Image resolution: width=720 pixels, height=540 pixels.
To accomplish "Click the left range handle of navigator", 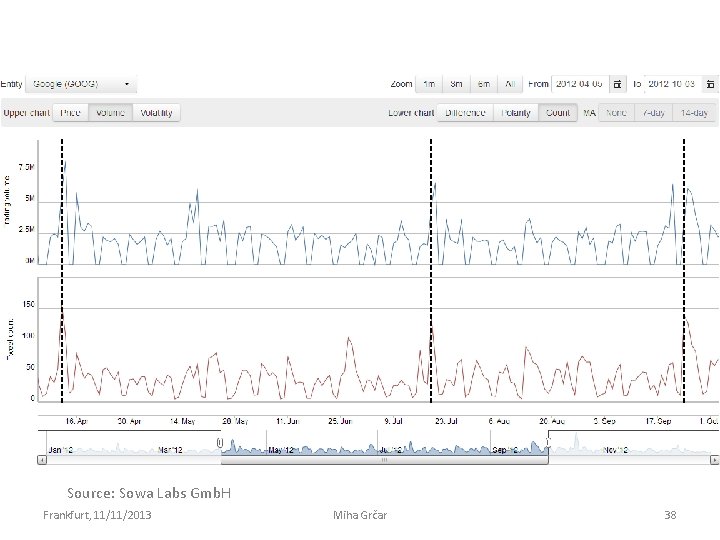I will (220, 443).
